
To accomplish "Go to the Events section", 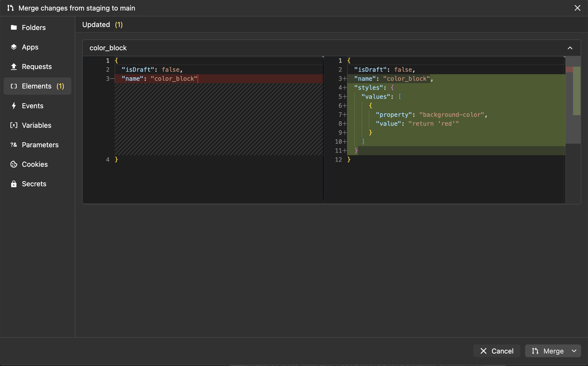I will click(x=37, y=106).
